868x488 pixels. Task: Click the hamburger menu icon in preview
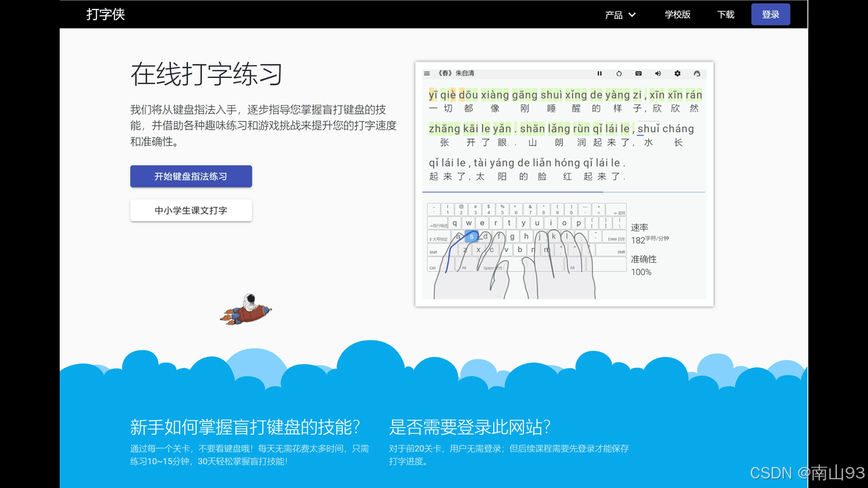point(427,73)
